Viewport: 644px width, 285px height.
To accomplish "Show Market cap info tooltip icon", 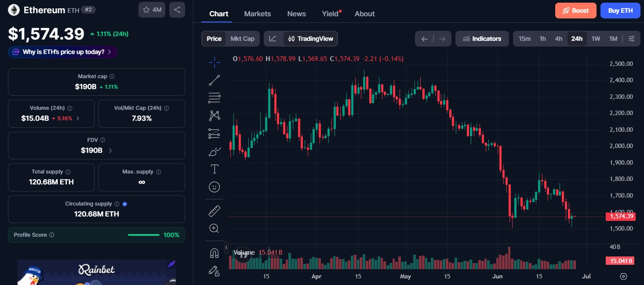I will (x=112, y=76).
